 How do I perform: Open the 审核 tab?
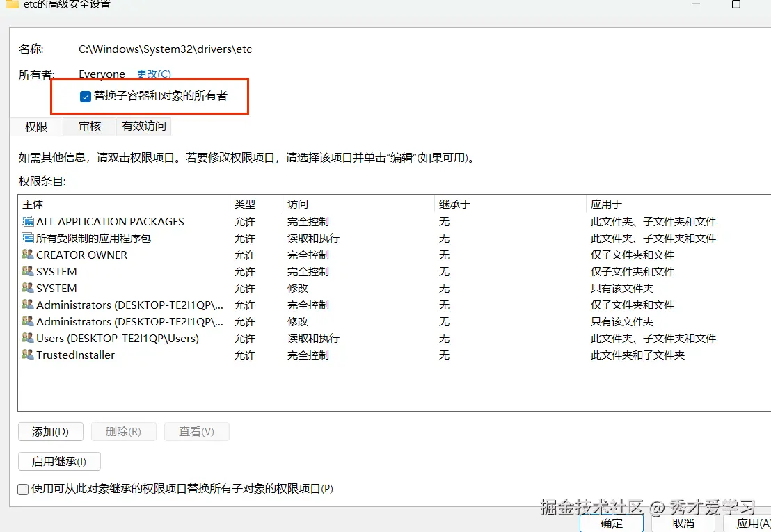click(x=90, y=127)
